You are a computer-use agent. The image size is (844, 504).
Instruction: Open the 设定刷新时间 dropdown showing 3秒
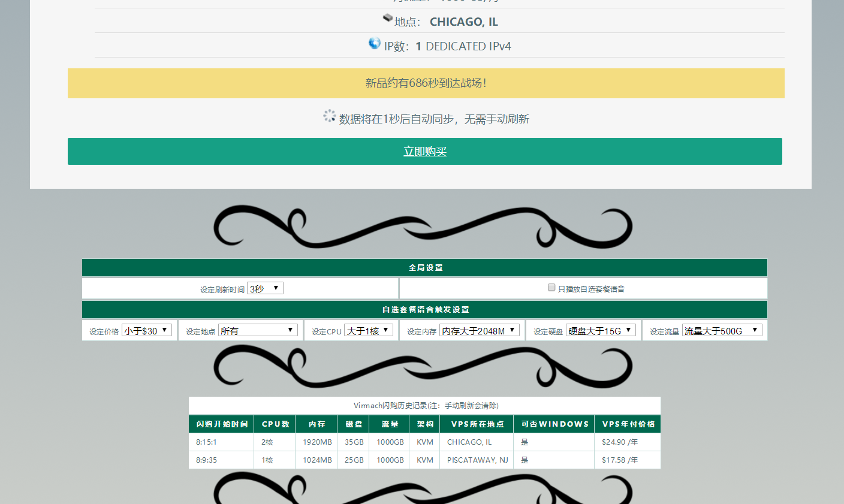click(266, 288)
